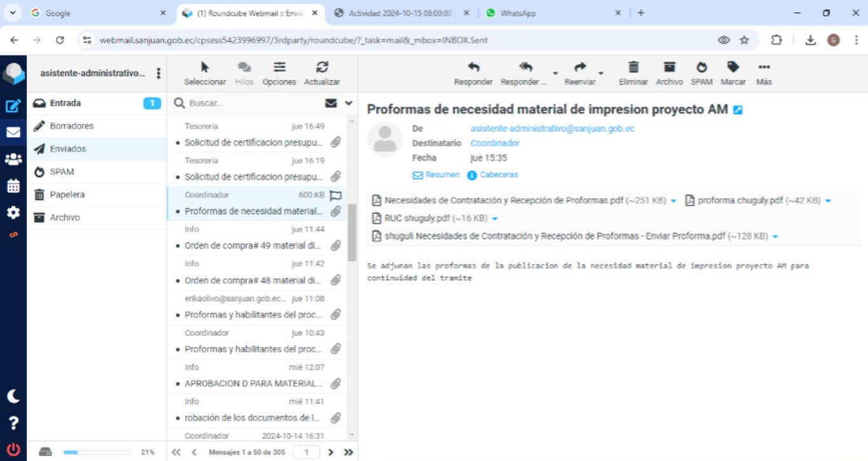The width and height of the screenshot is (868, 461).
Task: Toggle the Hilos threads view
Action: (x=244, y=67)
